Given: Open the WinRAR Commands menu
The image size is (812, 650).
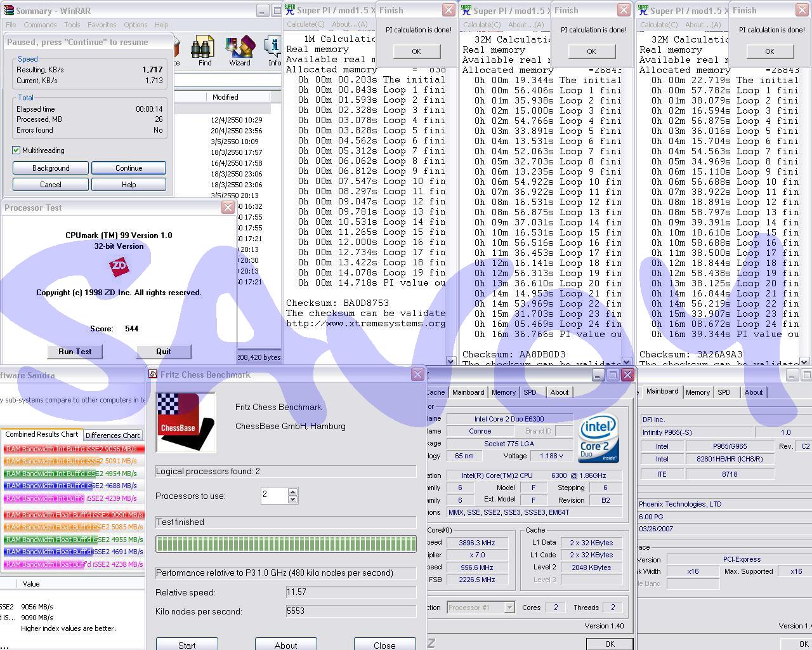Looking at the screenshot, I should 40,25.
